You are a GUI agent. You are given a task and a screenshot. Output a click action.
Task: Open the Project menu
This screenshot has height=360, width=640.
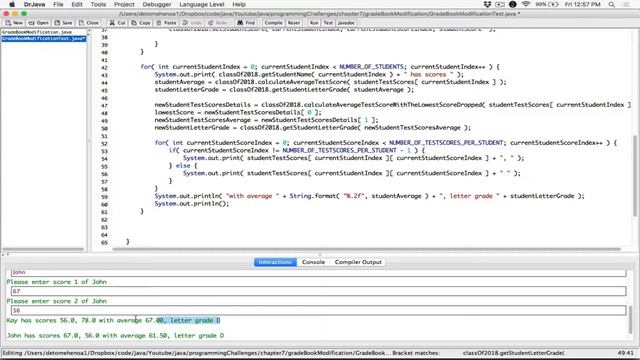(124, 4)
